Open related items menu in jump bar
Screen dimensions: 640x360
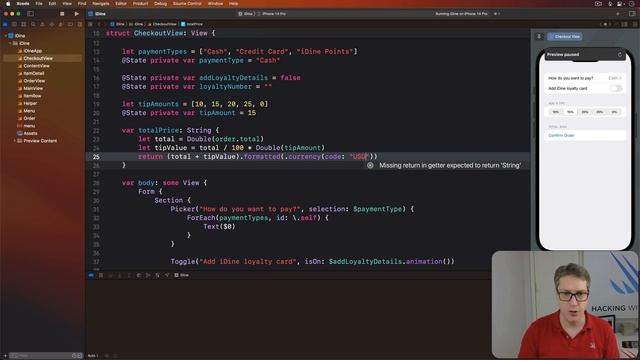click(91, 24)
